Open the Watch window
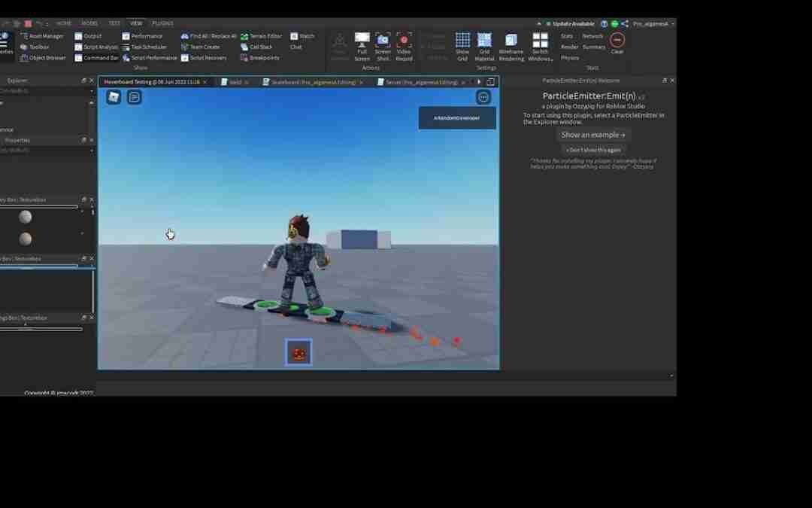The image size is (812, 508). [302, 36]
